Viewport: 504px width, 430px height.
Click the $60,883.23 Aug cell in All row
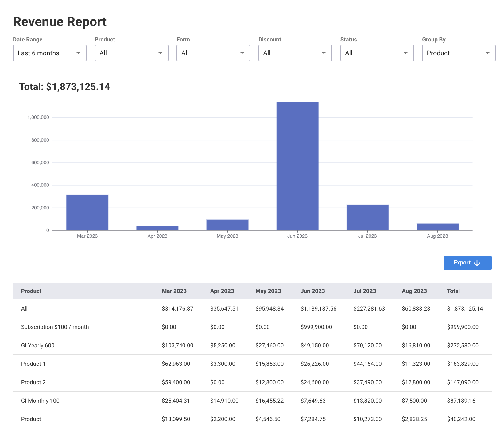[x=416, y=309]
